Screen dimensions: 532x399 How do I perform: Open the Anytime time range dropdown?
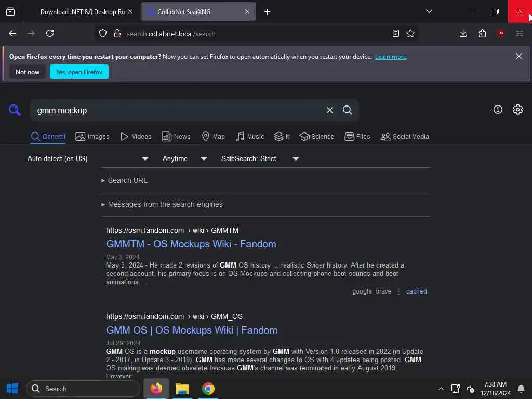[x=184, y=158]
